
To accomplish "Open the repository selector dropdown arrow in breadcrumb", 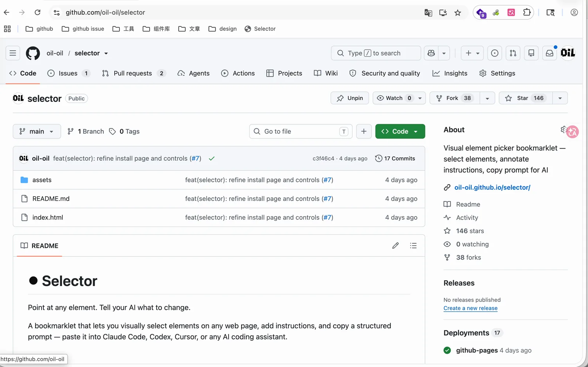I will (x=106, y=54).
